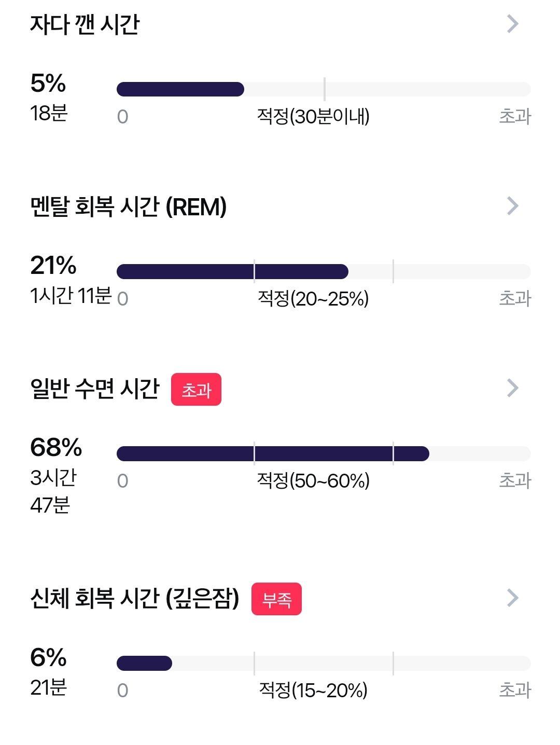Expand 멘탈 회복 시간 (REM) chevron
Screen dimensions: 560x745
coord(512,206)
